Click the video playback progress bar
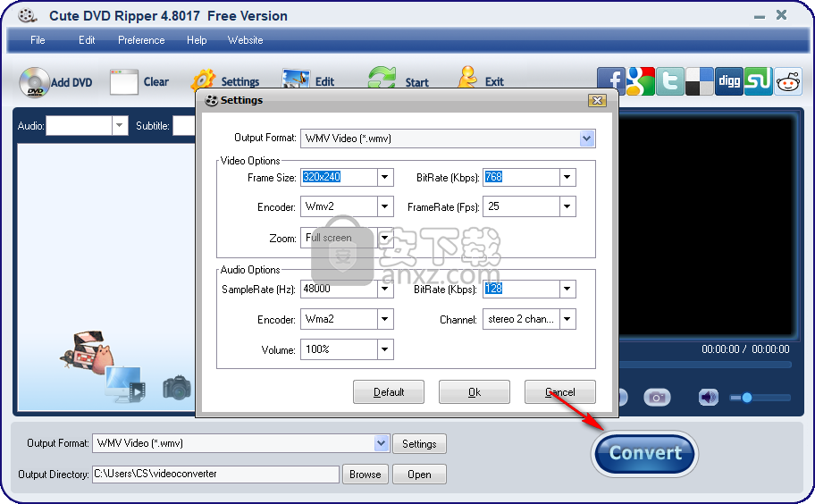The image size is (815, 504). tap(705, 365)
